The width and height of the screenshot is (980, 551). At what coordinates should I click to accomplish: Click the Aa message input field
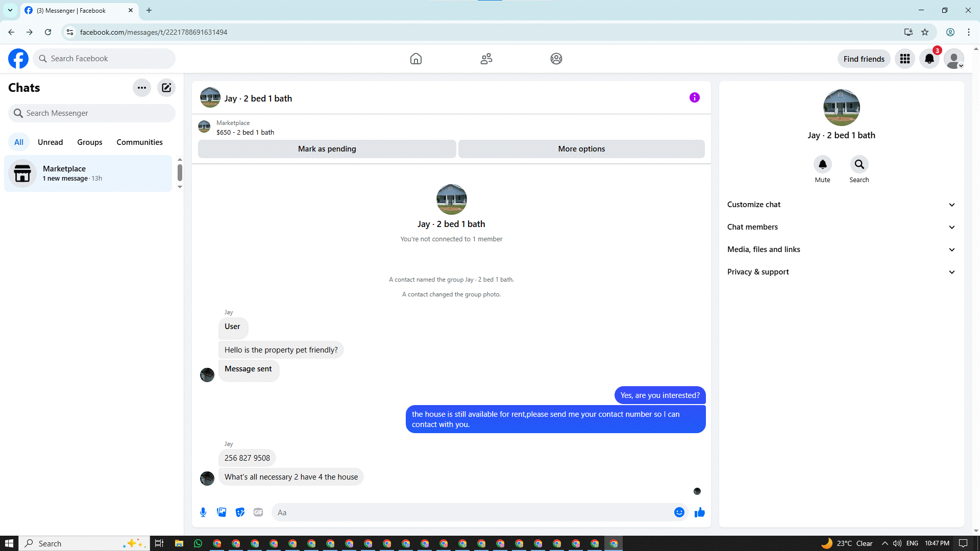pyautogui.click(x=470, y=512)
